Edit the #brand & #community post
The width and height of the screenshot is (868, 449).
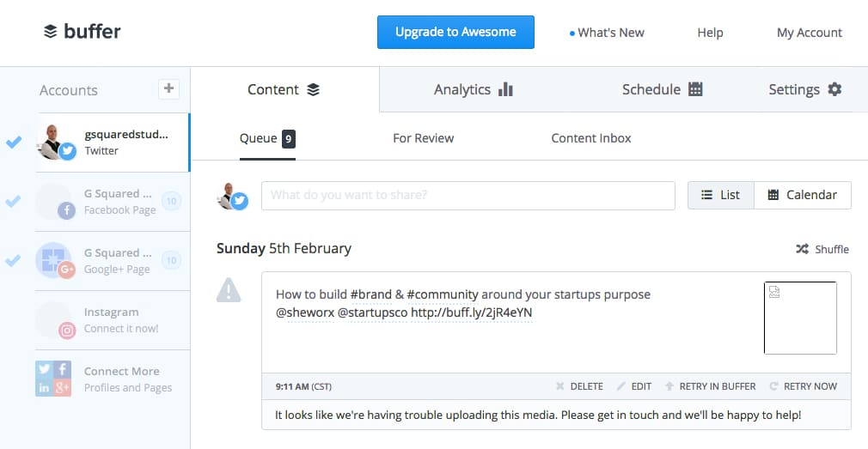634,386
